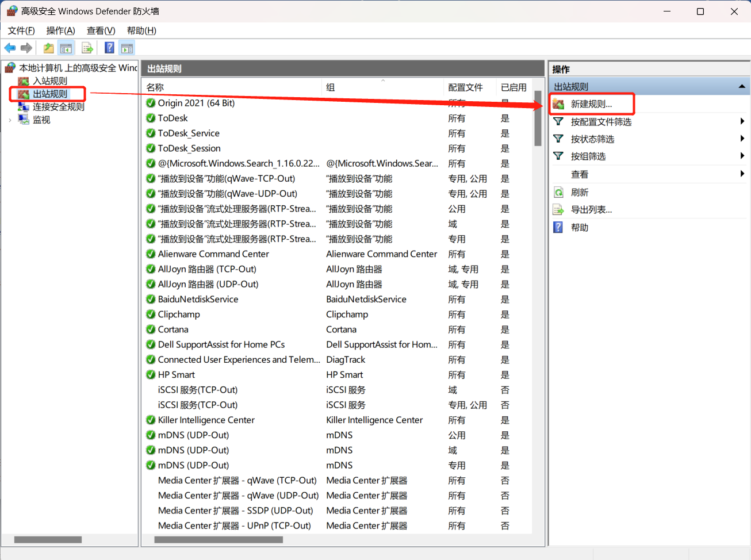Click green check icon of Cortana rule

(x=151, y=329)
